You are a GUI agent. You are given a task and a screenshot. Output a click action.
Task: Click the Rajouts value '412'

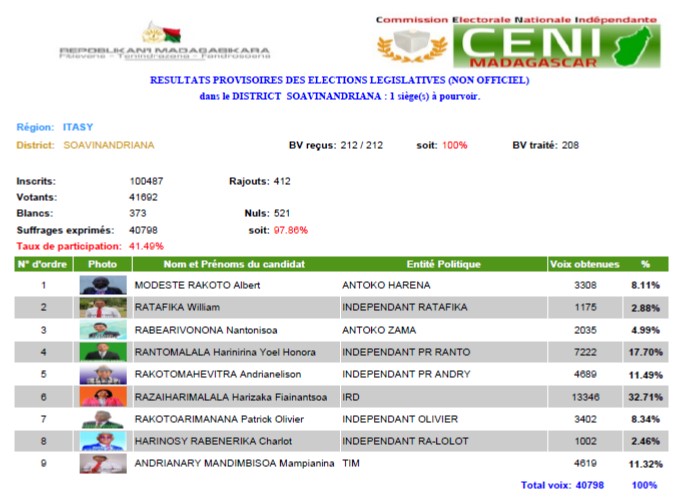coord(282,181)
